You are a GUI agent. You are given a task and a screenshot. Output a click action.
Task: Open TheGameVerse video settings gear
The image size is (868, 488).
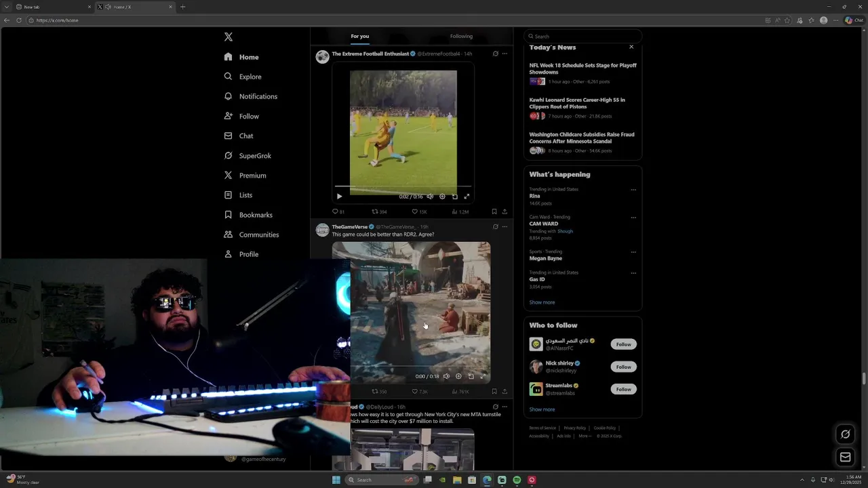[x=458, y=376]
